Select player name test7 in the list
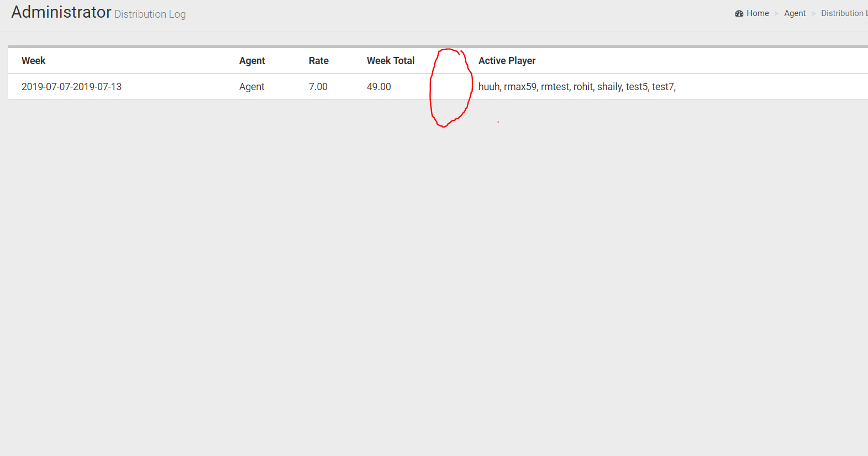The image size is (868, 456). pos(662,87)
